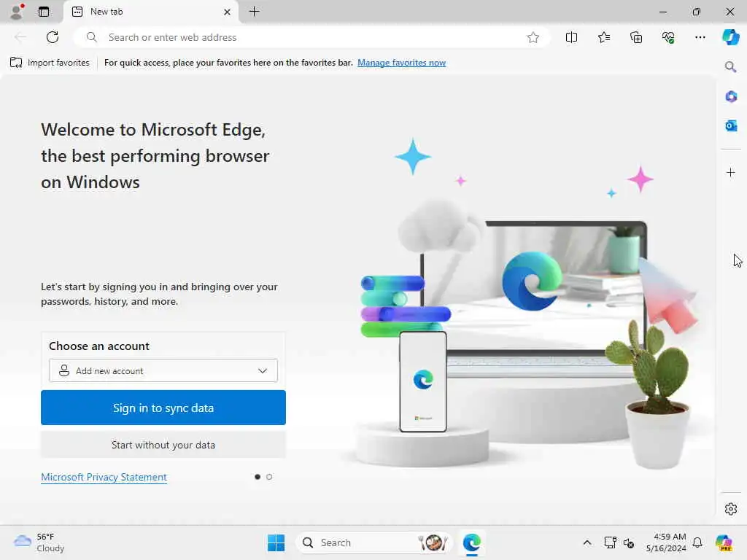Select the New tab tab
Screen dimensions: 747x560
tap(151, 12)
